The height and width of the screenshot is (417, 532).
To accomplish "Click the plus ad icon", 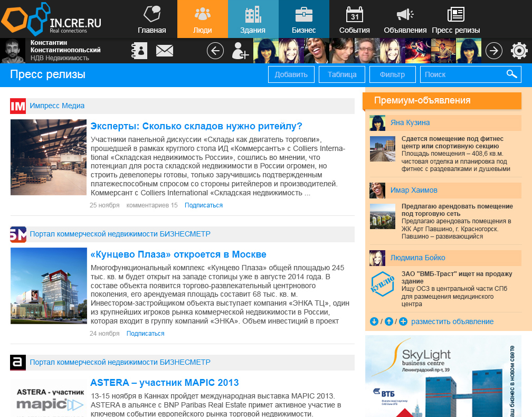I will click(403, 321).
